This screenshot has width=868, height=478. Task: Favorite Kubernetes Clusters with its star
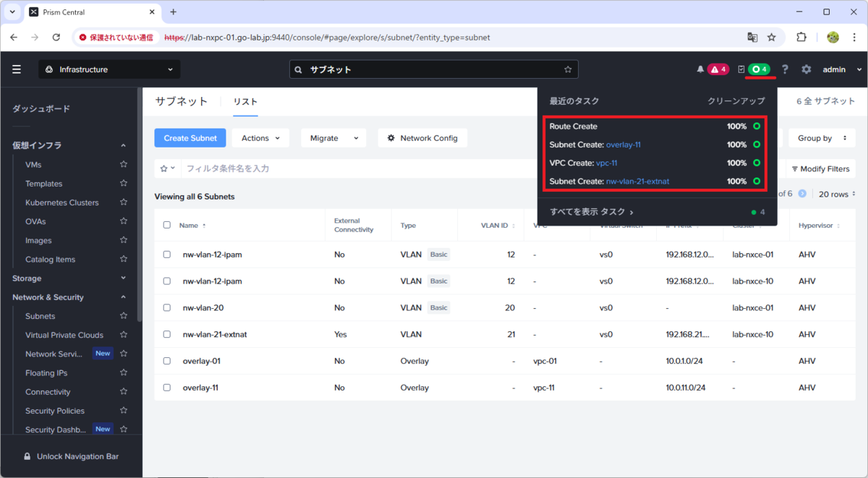click(124, 202)
